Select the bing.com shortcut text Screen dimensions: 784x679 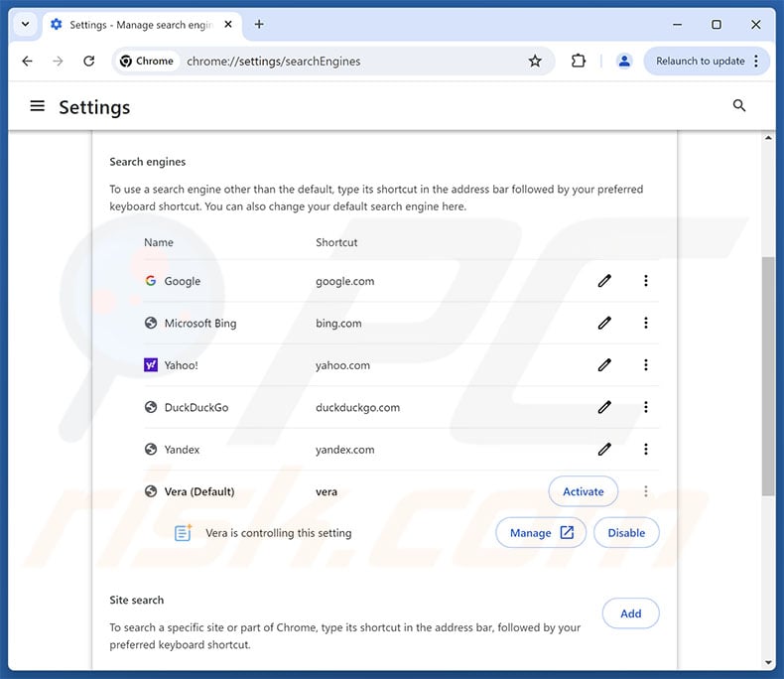(x=338, y=323)
